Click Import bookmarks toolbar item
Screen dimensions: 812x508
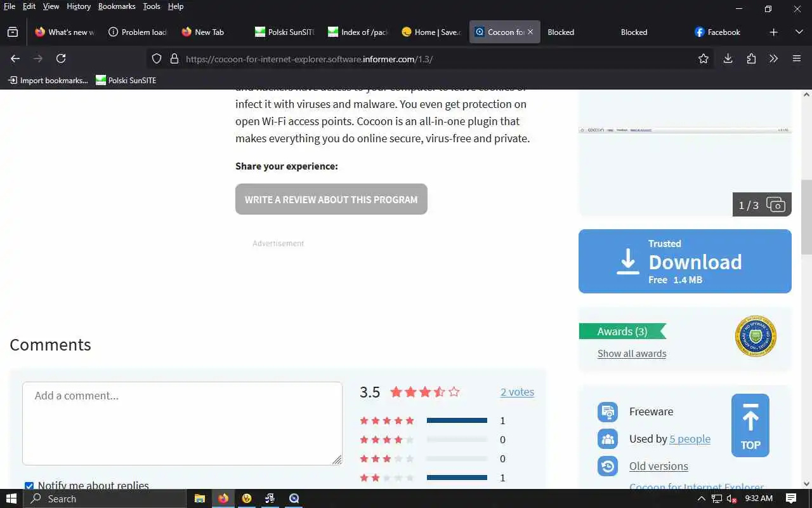coord(48,80)
